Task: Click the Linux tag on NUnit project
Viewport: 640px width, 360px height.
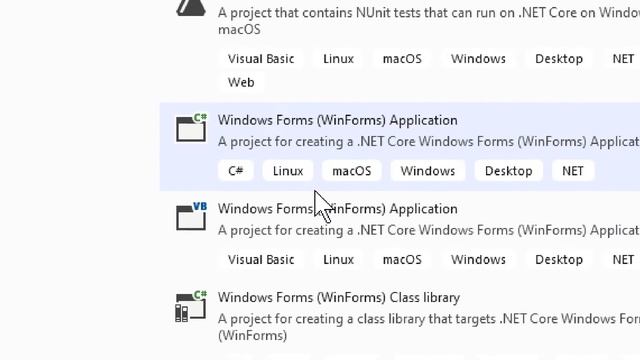Action: click(338, 59)
